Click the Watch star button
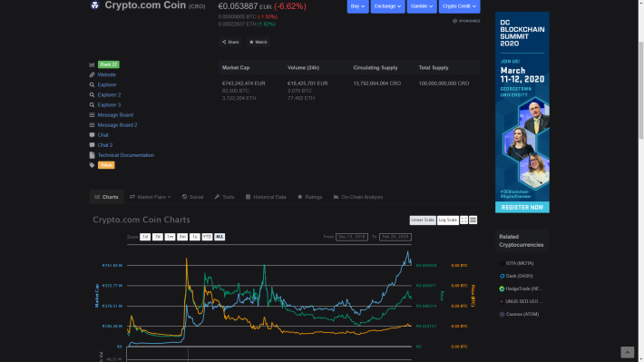The width and height of the screenshot is (644, 362). (x=259, y=42)
